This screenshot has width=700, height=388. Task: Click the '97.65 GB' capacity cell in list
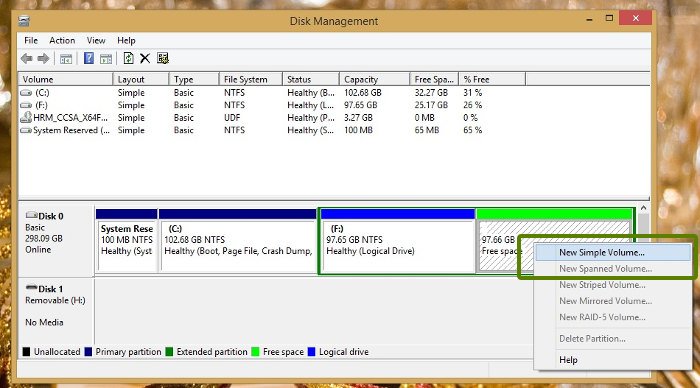pos(360,105)
